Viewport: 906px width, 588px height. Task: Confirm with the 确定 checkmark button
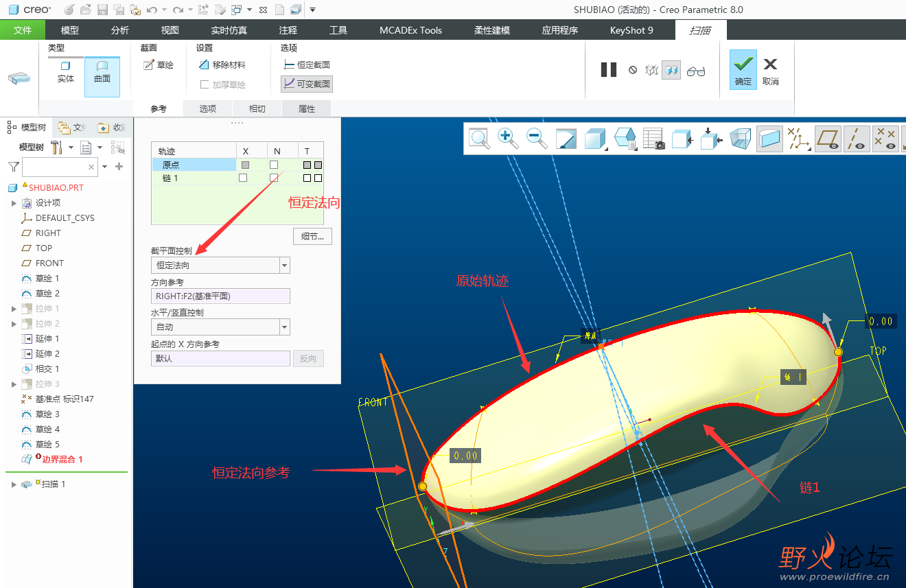click(x=743, y=69)
